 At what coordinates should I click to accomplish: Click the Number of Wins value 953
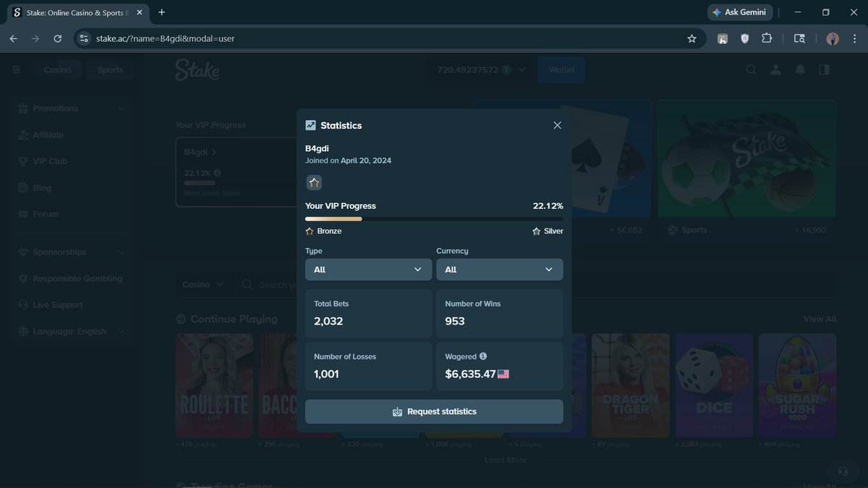(x=455, y=321)
